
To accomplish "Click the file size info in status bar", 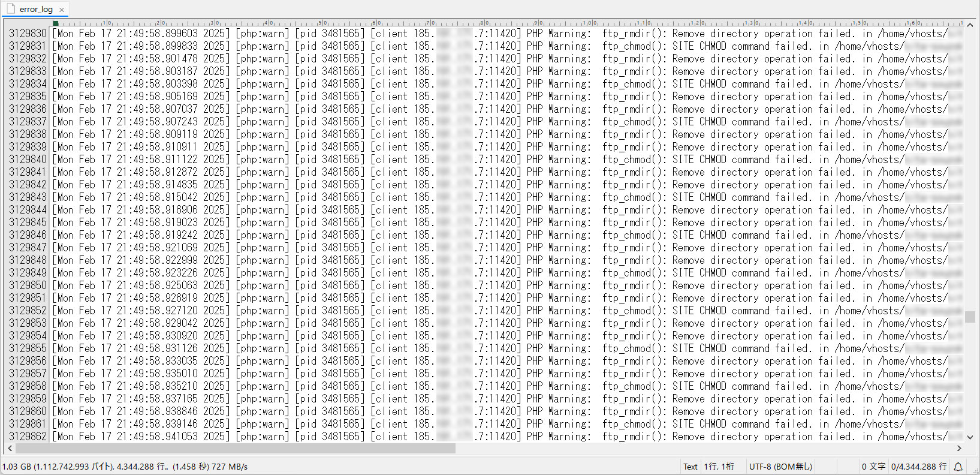I will 125,467.
